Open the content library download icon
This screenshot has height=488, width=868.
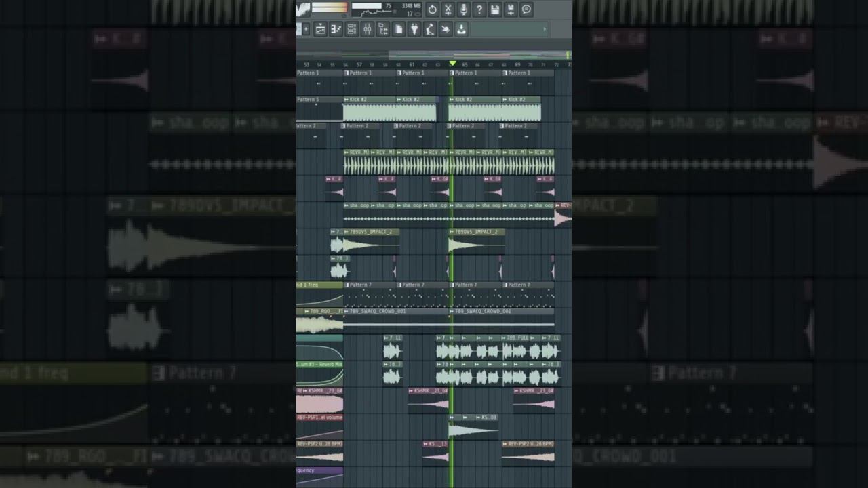[x=461, y=29]
